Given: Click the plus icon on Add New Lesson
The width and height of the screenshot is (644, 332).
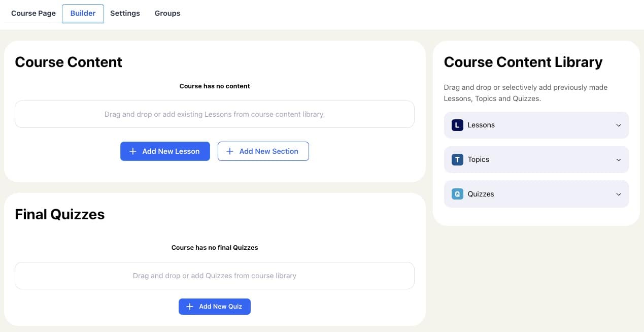Looking at the screenshot, I should coord(133,151).
